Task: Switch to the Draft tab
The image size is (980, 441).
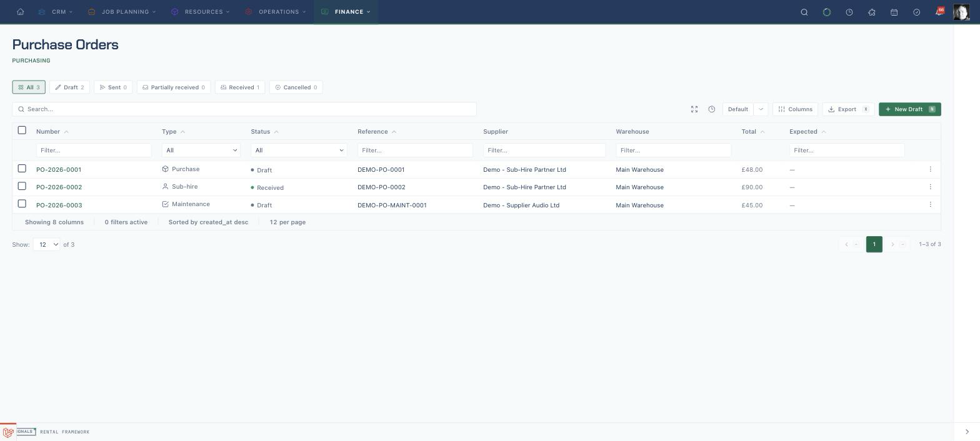Action: [x=69, y=87]
